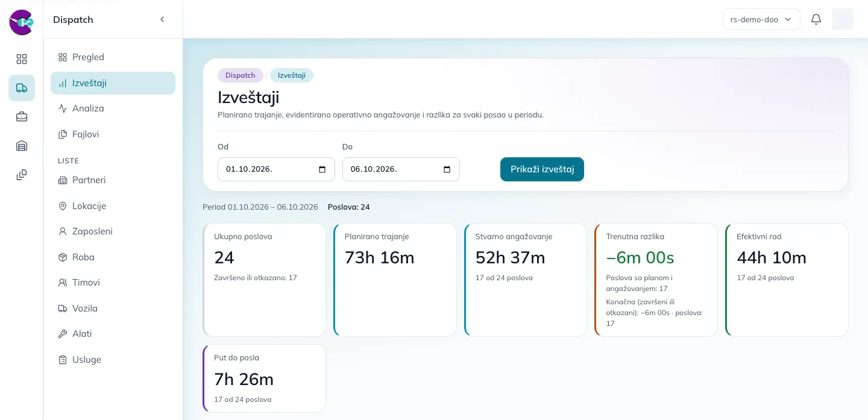The image size is (868, 420).
Task: Open the warehouse module icon
Action: tap(22, 146)
